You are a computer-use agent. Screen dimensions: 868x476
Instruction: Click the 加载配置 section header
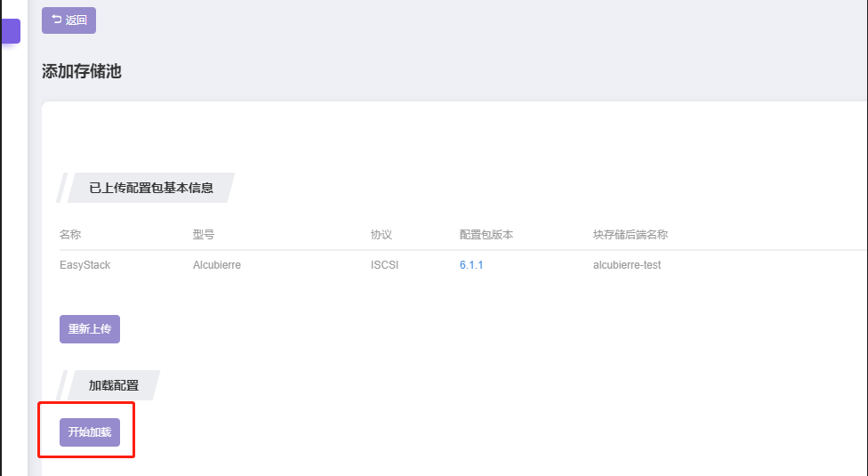pyautogui.click(x=114, y=385)
